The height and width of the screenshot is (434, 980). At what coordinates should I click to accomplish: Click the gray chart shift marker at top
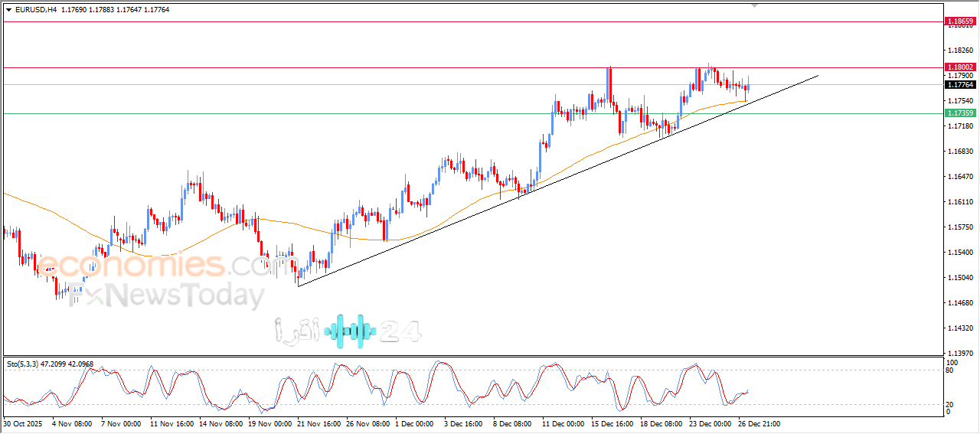(x=756, y=5)
